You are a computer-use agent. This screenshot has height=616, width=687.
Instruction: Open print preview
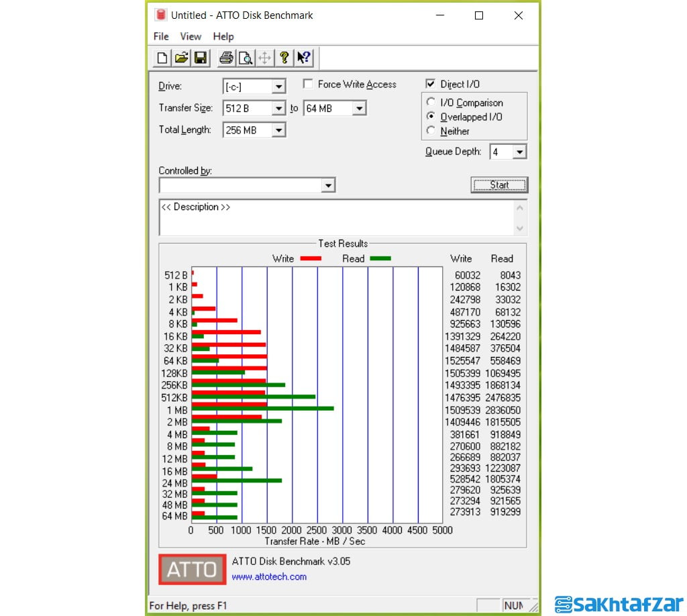pyautogui.click(x=245, y=58)
